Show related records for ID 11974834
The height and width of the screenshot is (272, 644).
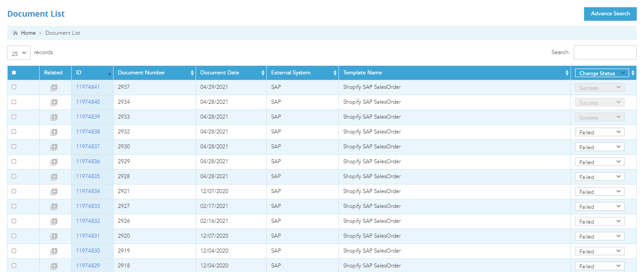pyautogui.click(x=54, y=192)
